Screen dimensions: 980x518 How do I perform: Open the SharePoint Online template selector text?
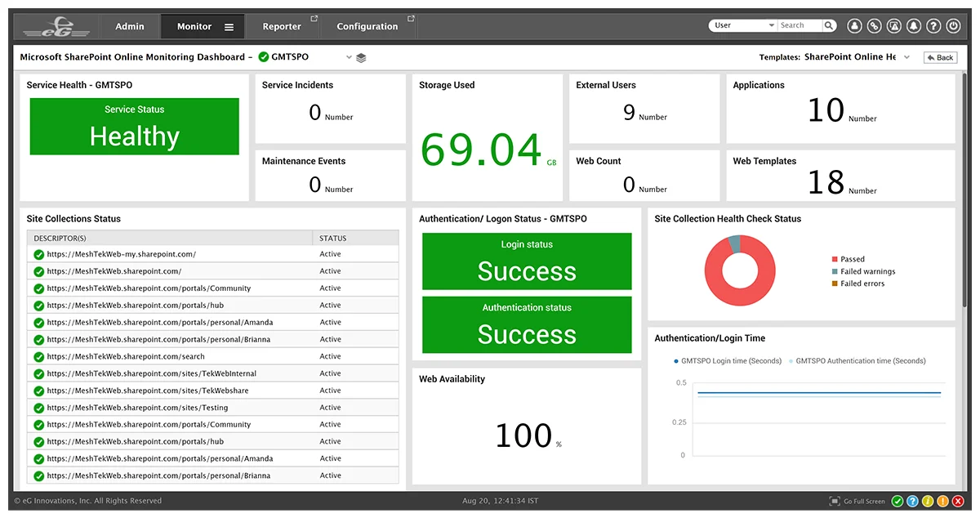point(849,57)
